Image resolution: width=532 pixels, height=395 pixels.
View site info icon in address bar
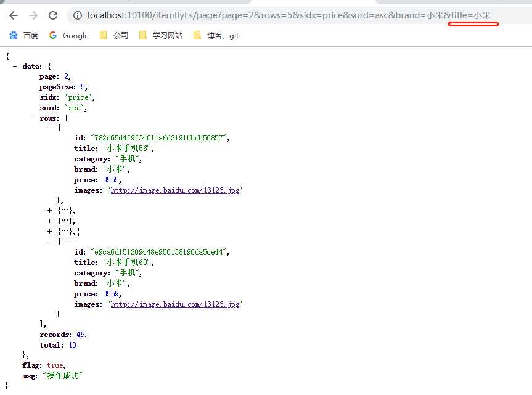click(x=78, y=15)
